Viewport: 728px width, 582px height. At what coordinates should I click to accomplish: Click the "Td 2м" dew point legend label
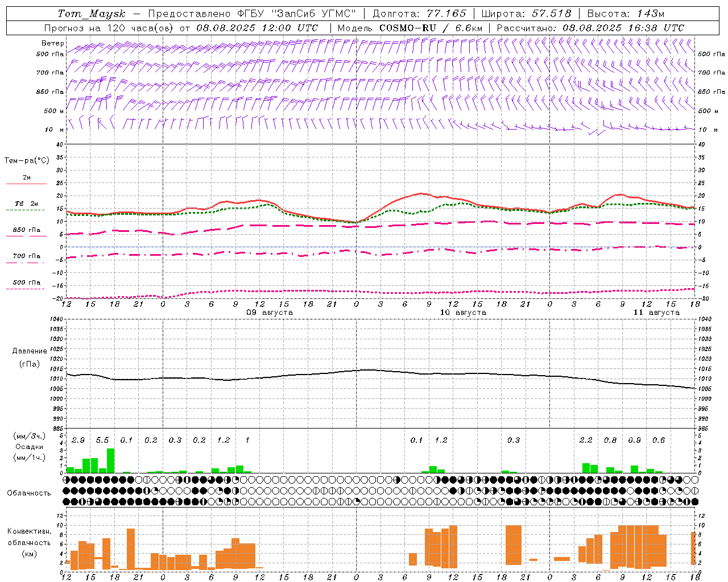(26, 203)
